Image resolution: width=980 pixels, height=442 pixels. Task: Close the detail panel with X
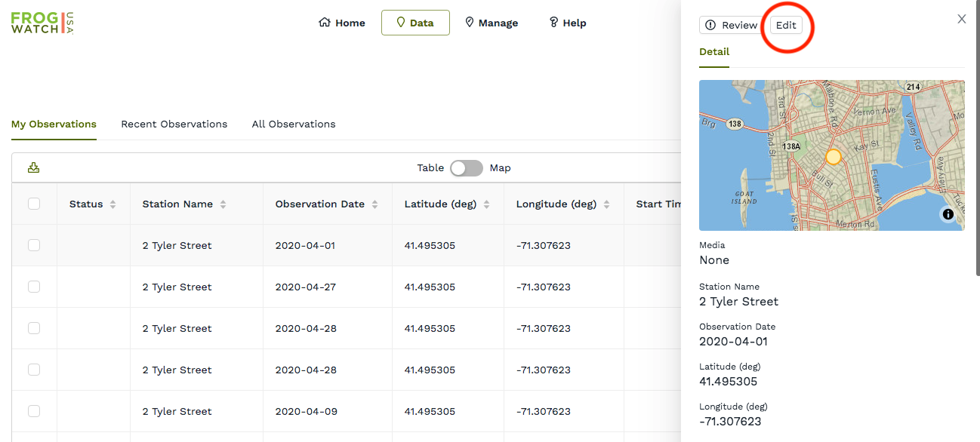[x=961, y=19]
